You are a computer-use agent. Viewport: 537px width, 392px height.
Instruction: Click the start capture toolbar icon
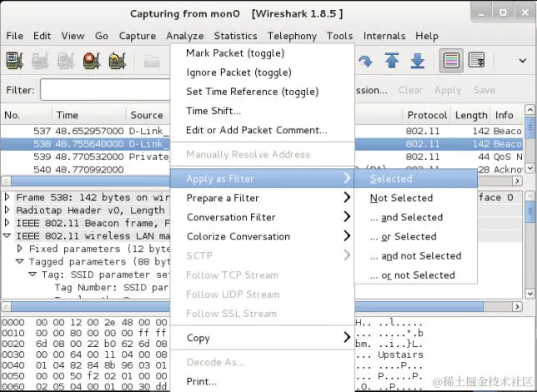pos(66,61)
